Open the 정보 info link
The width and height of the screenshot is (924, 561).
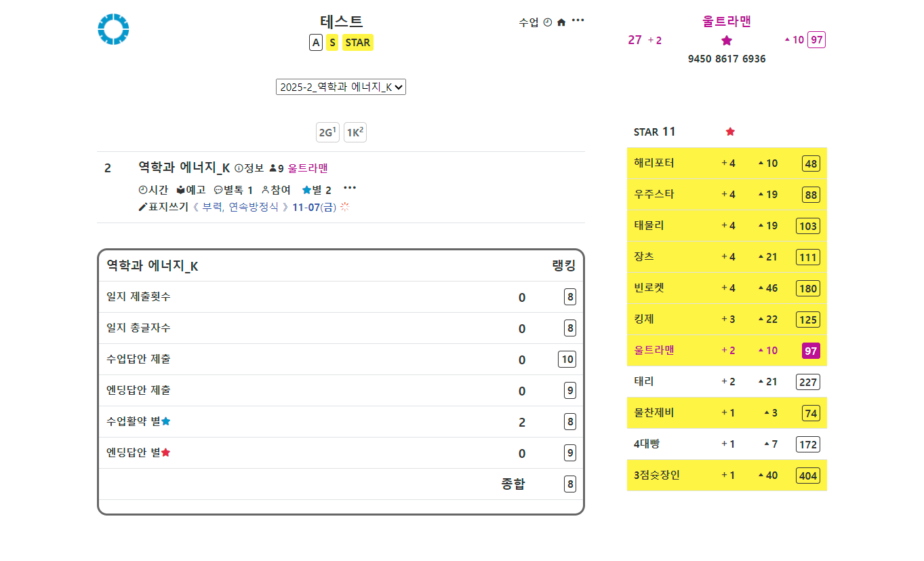click(249, 168)
